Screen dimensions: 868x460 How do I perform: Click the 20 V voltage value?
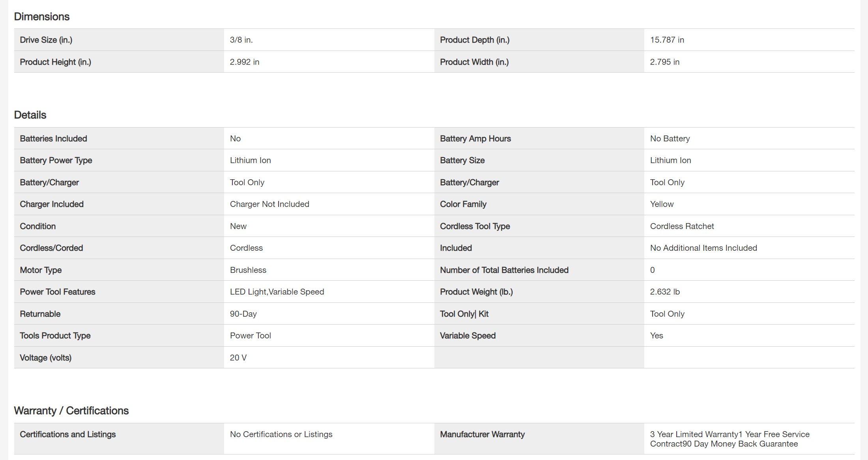(238, 358)
